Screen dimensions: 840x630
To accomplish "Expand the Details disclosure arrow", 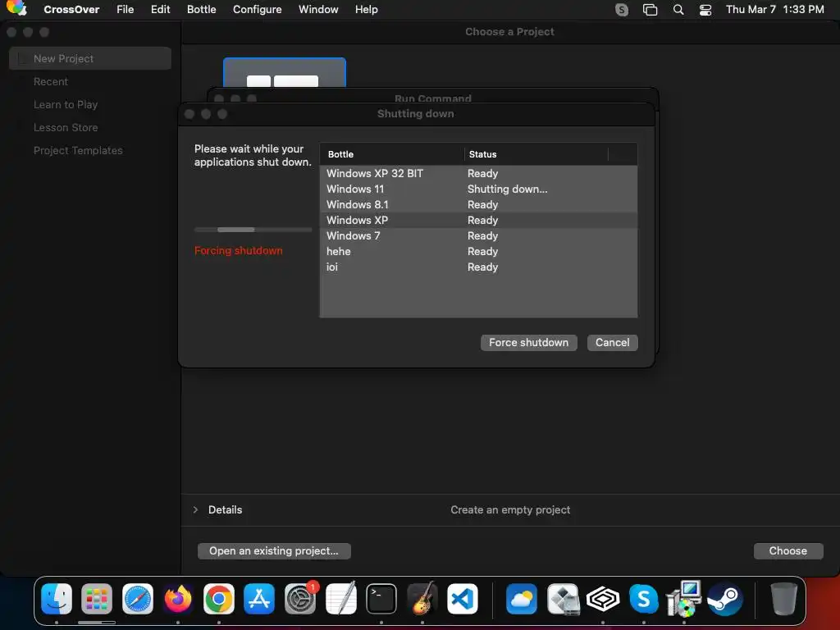I will click(x=195, y=509).
